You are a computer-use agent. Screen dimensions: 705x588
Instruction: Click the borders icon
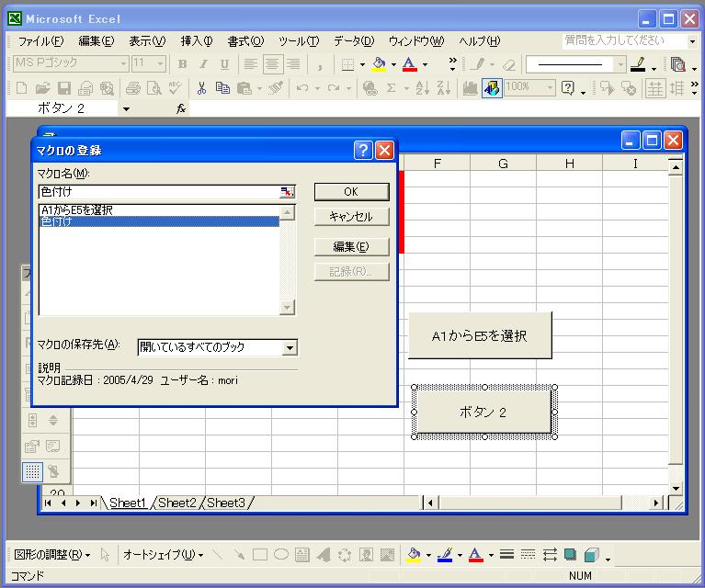click(x=347, y=64)
